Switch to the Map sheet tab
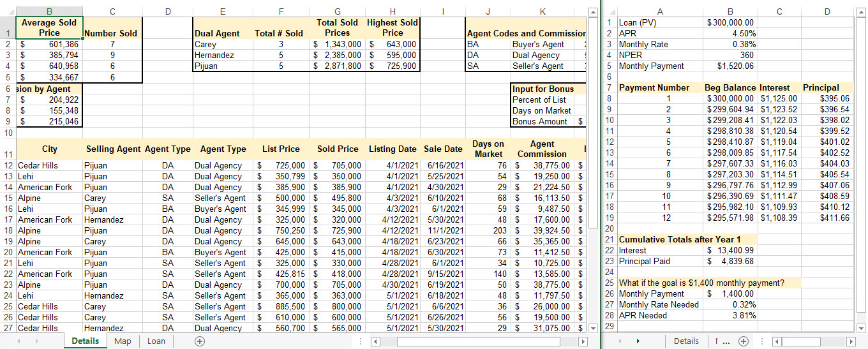The height and width of the screenshot is (349, 868). pyautogui.click(x=123, y=341)
